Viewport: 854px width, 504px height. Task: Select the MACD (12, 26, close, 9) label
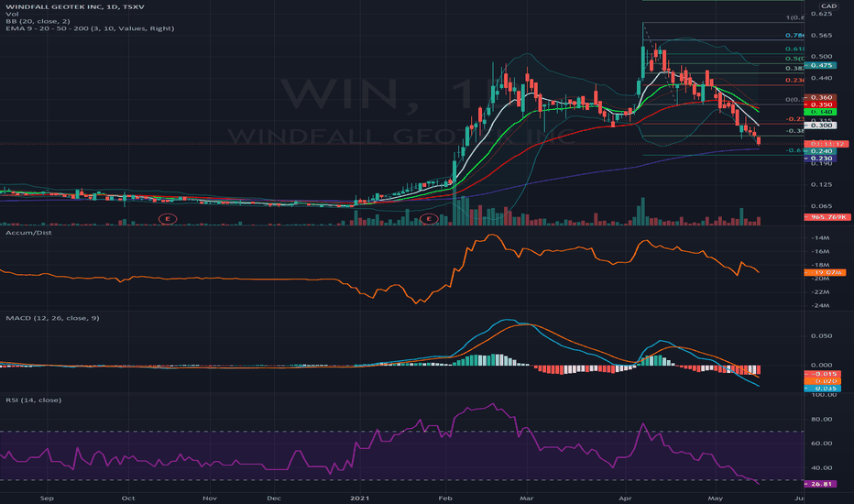(x=53, y=318)
